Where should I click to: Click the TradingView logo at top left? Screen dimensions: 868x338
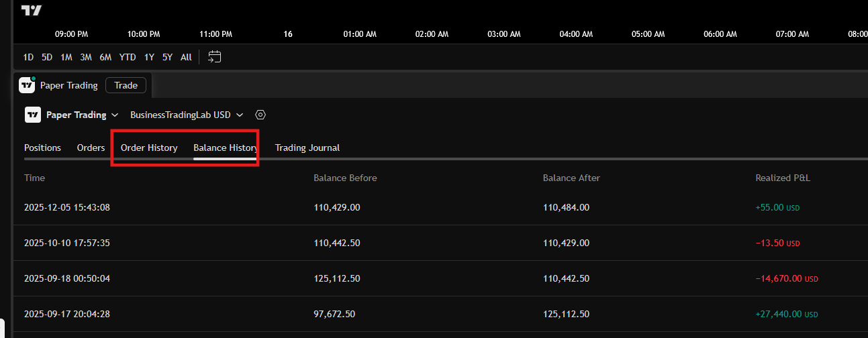click(x=31, y=10)
